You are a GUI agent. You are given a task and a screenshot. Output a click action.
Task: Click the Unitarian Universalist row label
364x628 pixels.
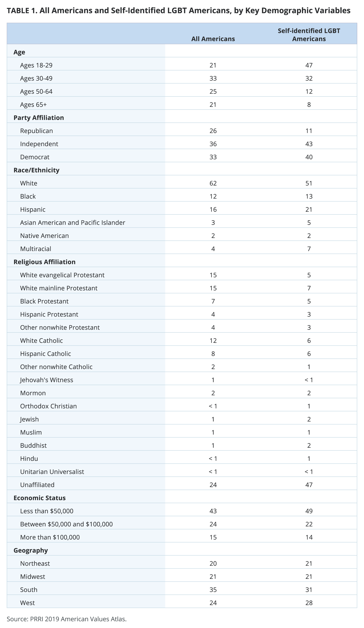coord(52,472)
